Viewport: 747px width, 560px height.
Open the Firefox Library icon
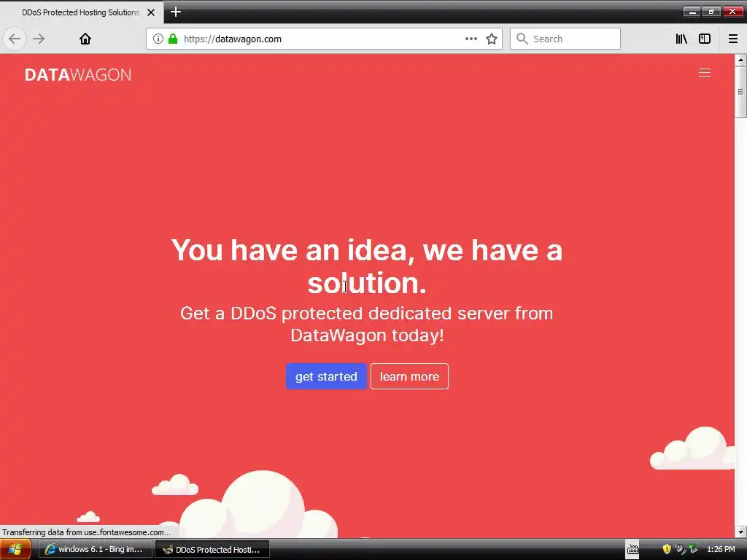point(681,39)
